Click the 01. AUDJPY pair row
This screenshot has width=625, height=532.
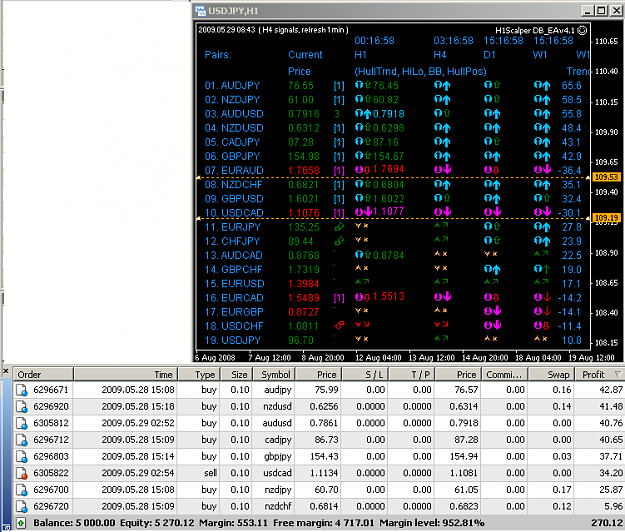click(393, 85)
